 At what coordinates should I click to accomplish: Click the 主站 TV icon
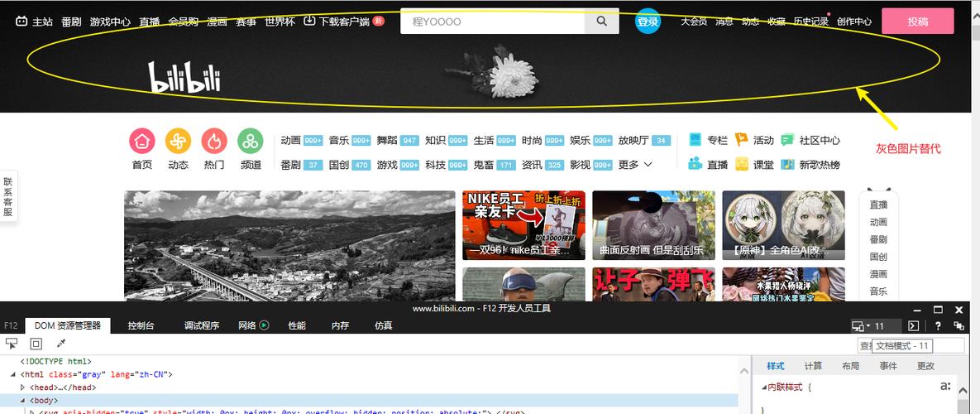click(22, 22)
